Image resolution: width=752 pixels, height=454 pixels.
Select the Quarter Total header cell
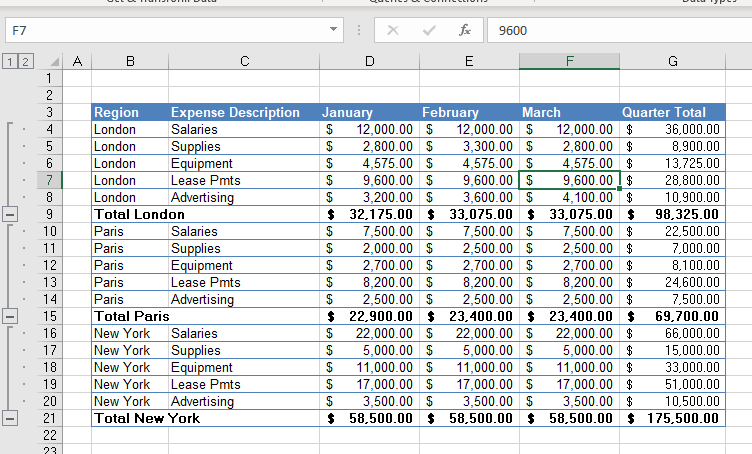[671, 112]
